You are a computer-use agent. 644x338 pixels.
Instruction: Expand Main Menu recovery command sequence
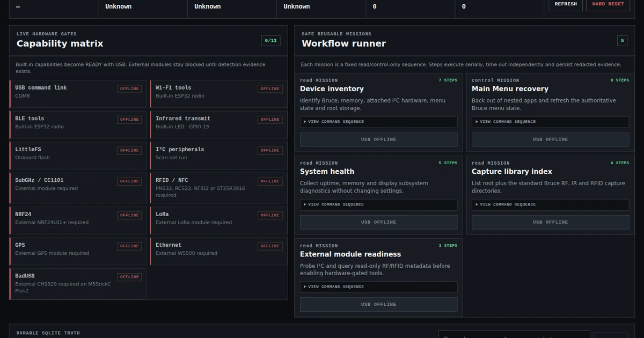[x=550, y=122]
